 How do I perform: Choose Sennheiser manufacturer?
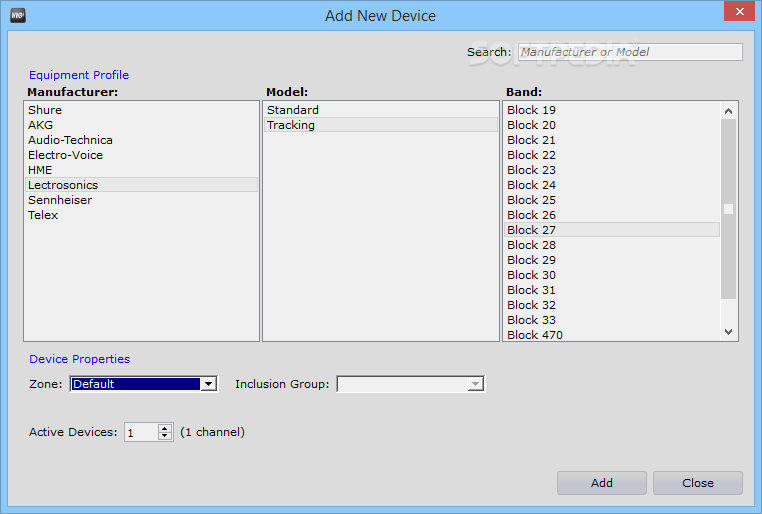tap(141, 200)
